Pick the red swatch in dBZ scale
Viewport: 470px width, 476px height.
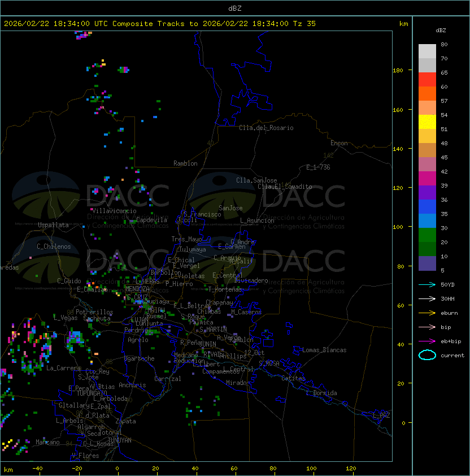pyautogui.click(x=427, y=80)
